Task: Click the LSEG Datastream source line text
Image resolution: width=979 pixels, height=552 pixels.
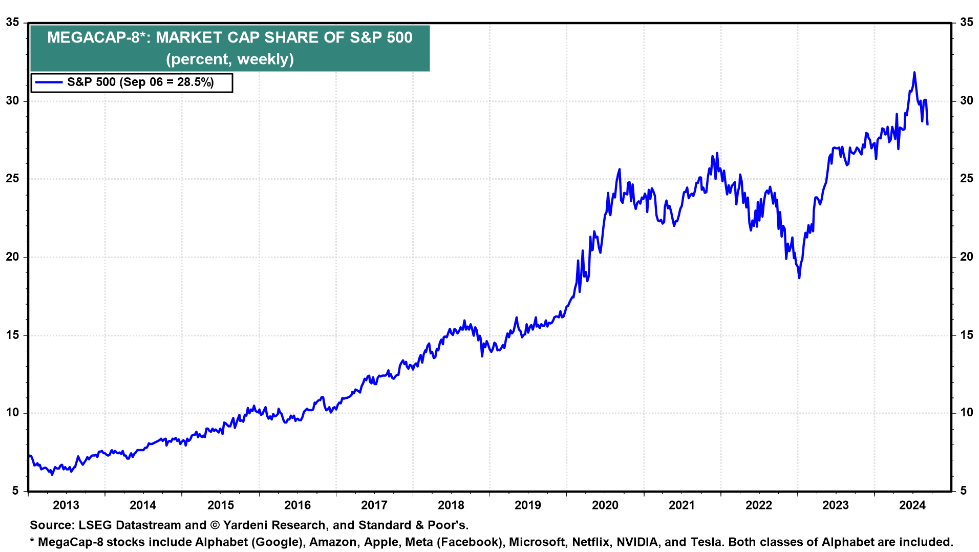Action: pyautogui.click(x=249, y=524)
